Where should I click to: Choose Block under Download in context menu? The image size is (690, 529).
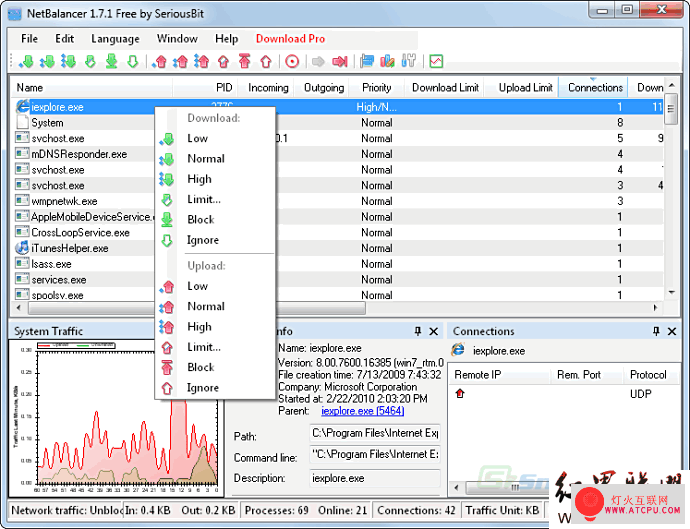[x=215, y=220]
